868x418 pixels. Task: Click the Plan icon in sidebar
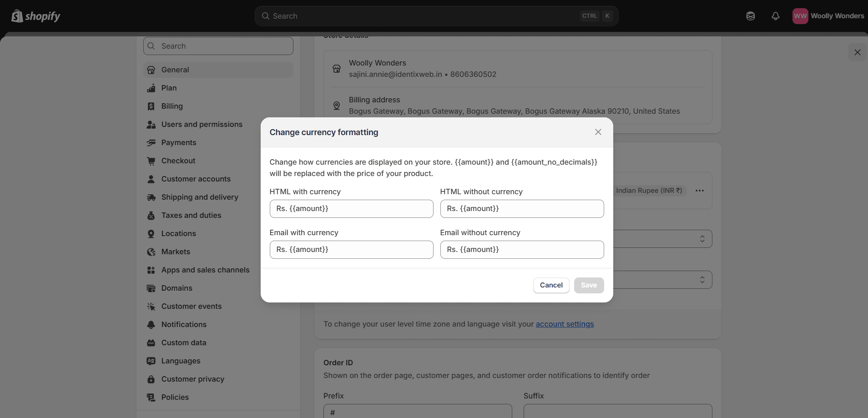(151, 88)
